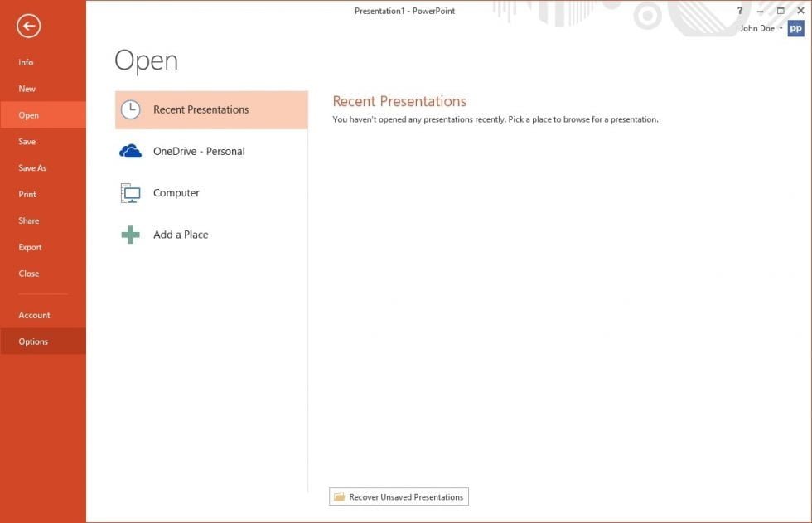Click the Computer monitor icon
Image resolution: width=812 pixels, height=523 pixels.
point(130,191)
